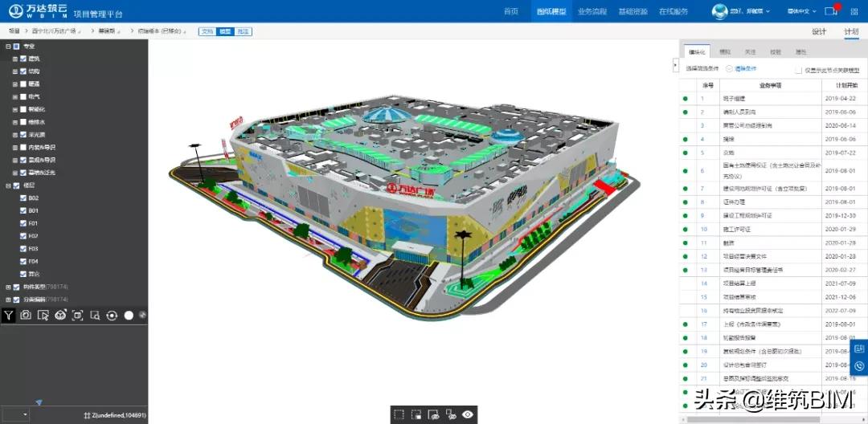Click the 西宁北川万达广场 breadcrumb
The image size is (868, 424).
click(55, 31)
